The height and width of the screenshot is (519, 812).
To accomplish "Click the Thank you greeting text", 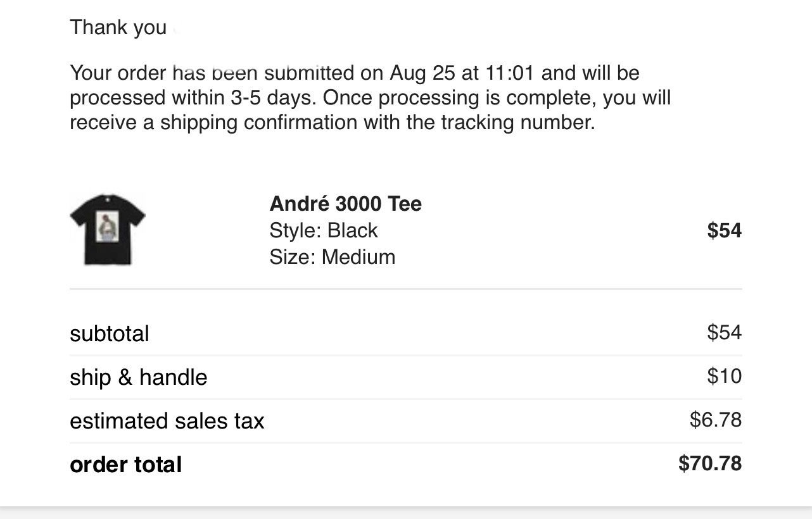I will click(118, 27).
